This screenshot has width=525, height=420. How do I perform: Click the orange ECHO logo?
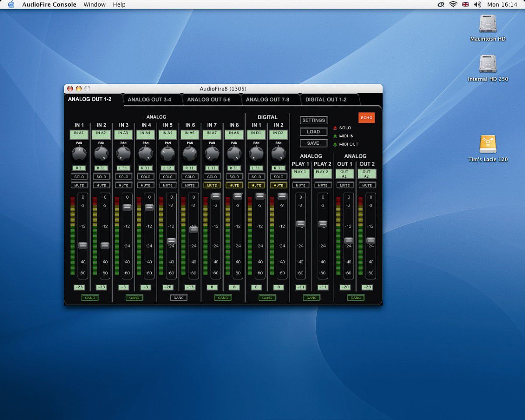click(367, 118)
